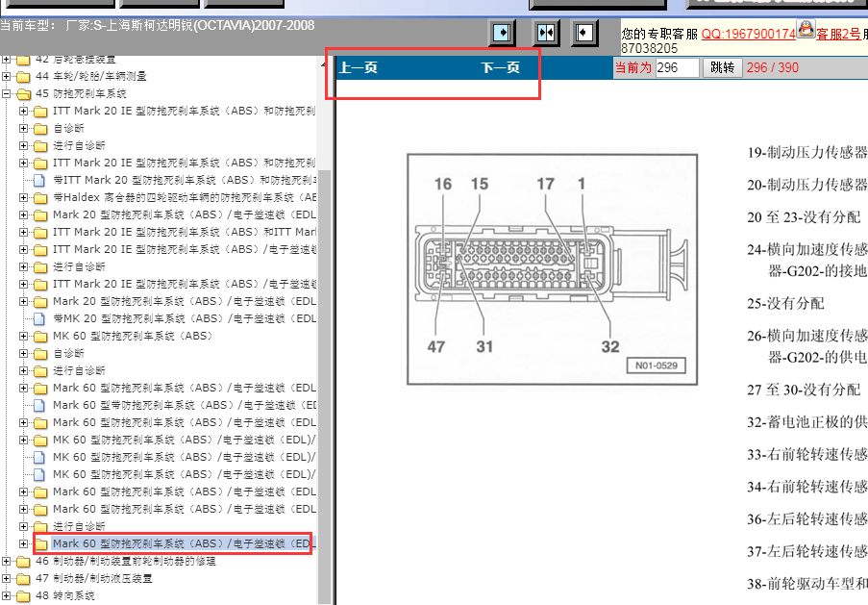Expand the folder ending with 和ITT Mark
This screenshot has width=868, height=605.
23,232
